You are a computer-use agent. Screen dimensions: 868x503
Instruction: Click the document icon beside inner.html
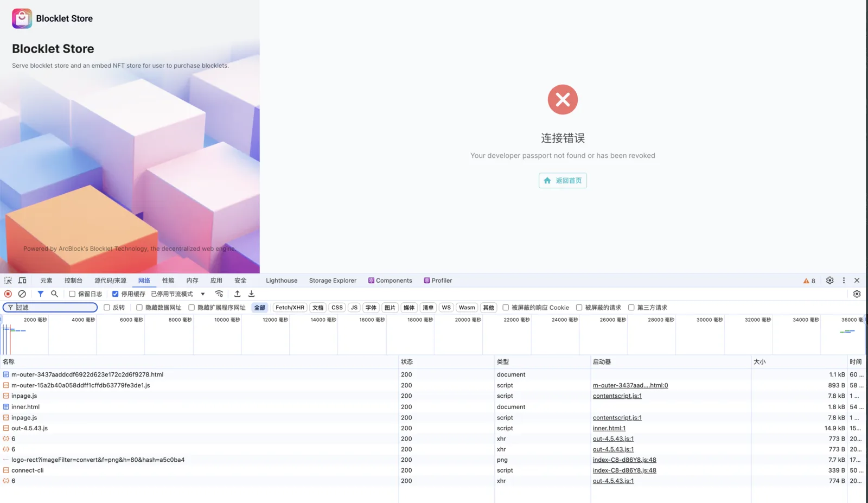click(x=6, y=407)
